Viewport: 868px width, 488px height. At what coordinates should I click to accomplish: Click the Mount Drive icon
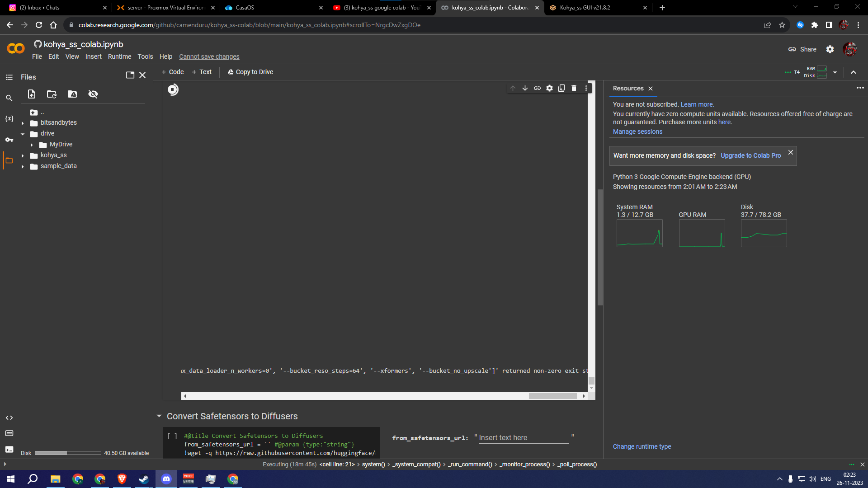coord(72,94)
